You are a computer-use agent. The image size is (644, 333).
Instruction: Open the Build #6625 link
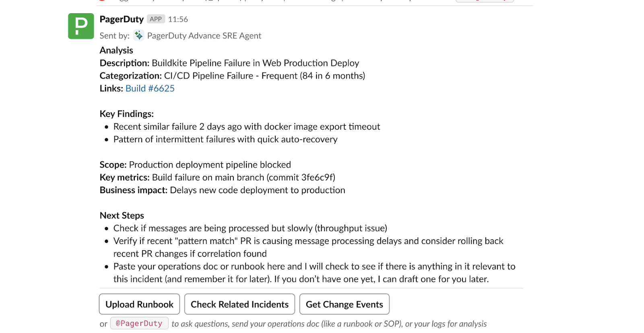point(150,88)
